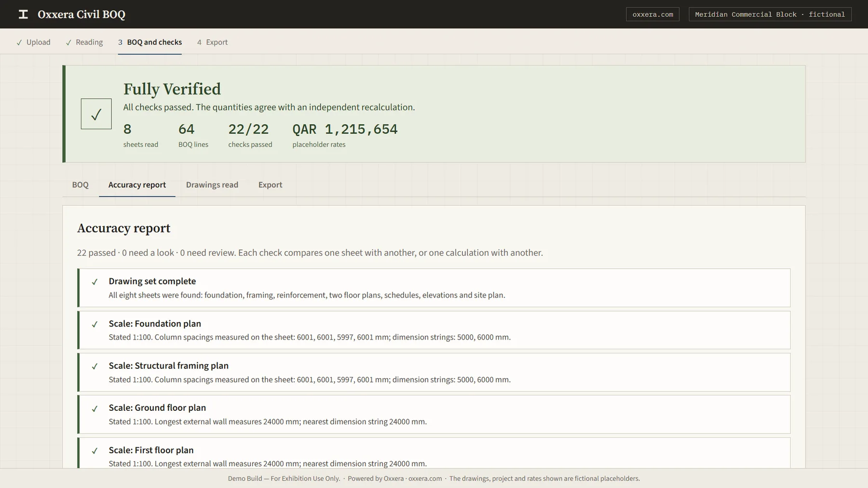868x488 pixels.
Task: Click the Oxxera I-beam logo icon
Action: click(x=23, y=14)
